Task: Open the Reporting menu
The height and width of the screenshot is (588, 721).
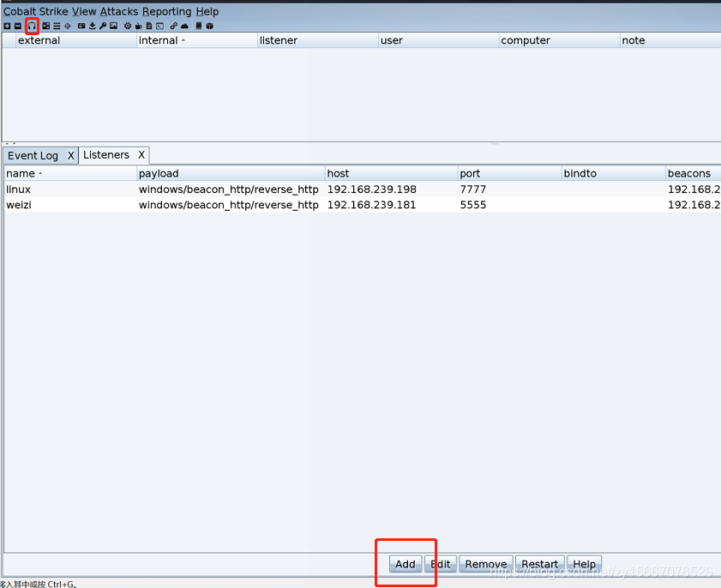Action: coord(167,11)
